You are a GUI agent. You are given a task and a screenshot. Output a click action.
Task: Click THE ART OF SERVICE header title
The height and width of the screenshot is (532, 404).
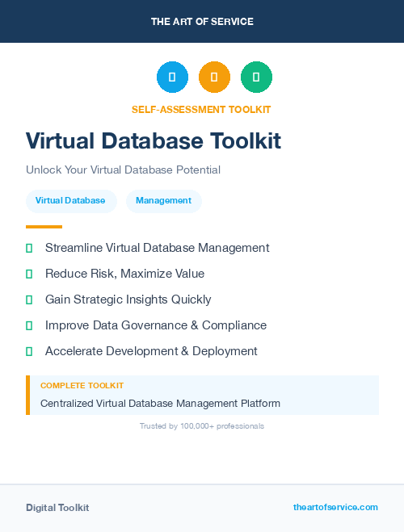coord(202,22)
